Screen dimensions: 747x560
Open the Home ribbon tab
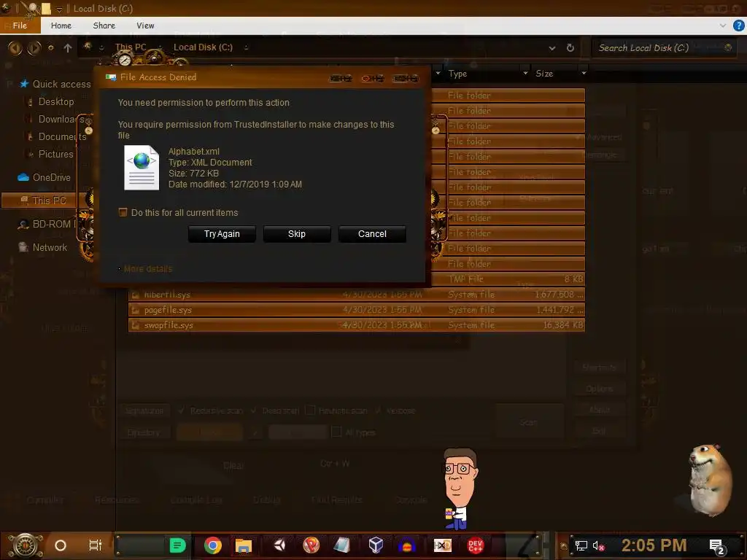coord(61,26)
